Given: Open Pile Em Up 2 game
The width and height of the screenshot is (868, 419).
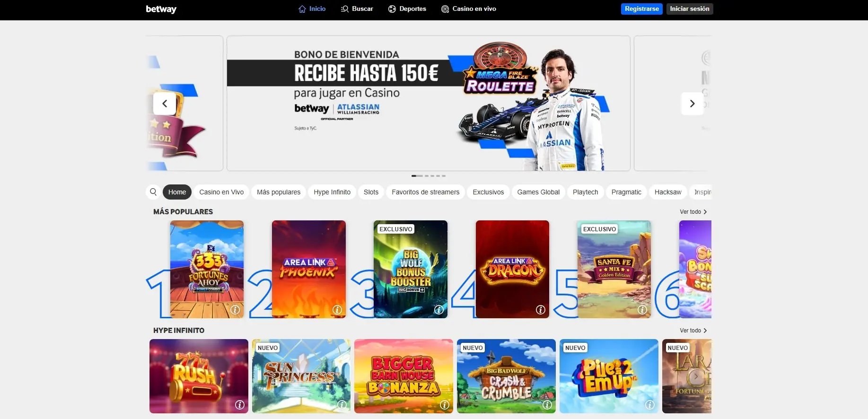Looking at the screenshot, I should 609,376.
